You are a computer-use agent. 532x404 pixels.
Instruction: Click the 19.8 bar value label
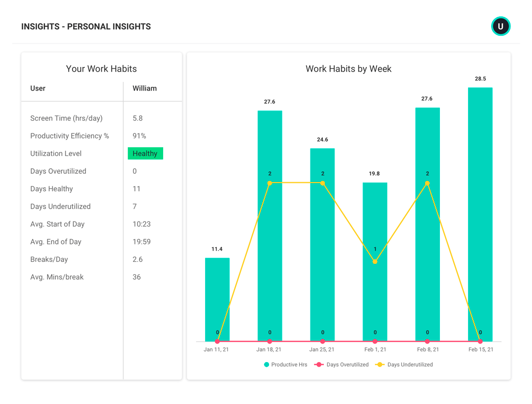(x=374, y=173)
